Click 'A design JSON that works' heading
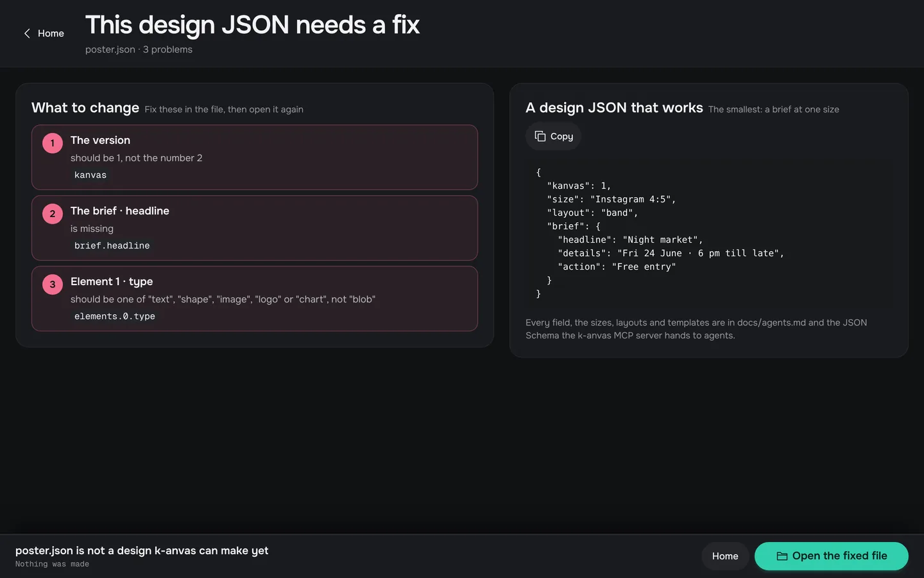 (614, 108)
